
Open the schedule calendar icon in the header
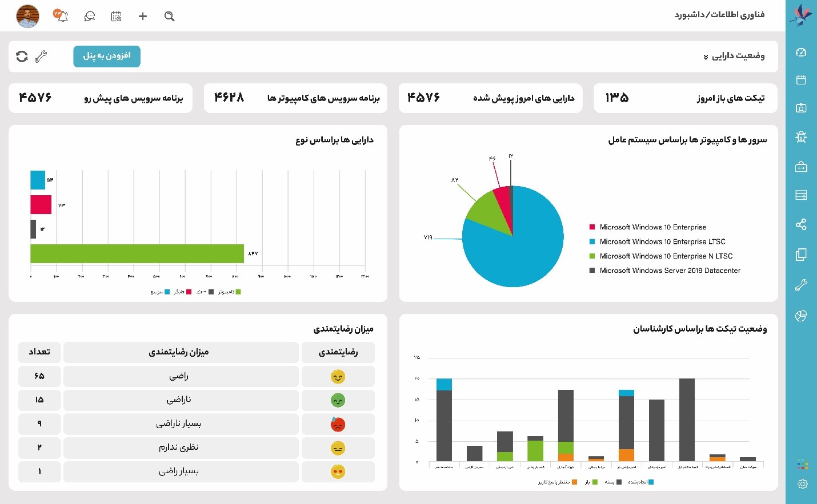tap(116, 16)
